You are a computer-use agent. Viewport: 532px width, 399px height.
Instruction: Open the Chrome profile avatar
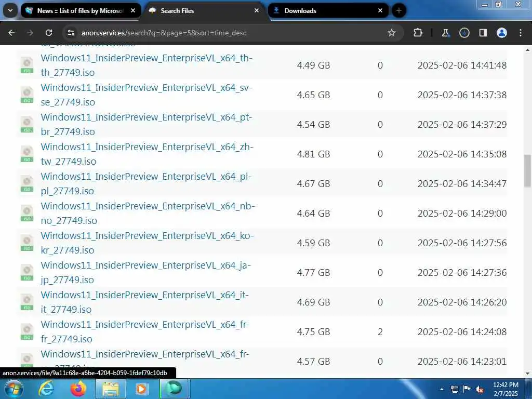502,33
